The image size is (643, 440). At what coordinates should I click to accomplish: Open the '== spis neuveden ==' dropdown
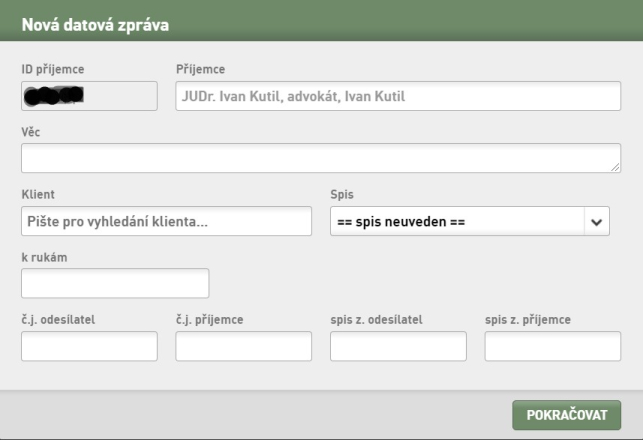470,221
